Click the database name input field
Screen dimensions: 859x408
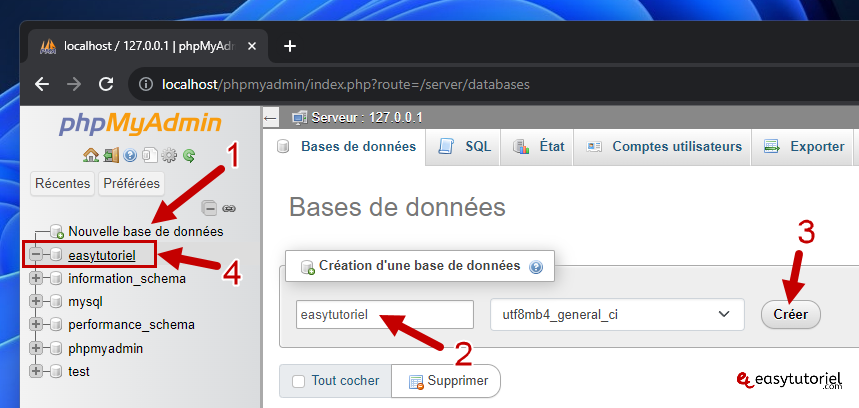385,315
